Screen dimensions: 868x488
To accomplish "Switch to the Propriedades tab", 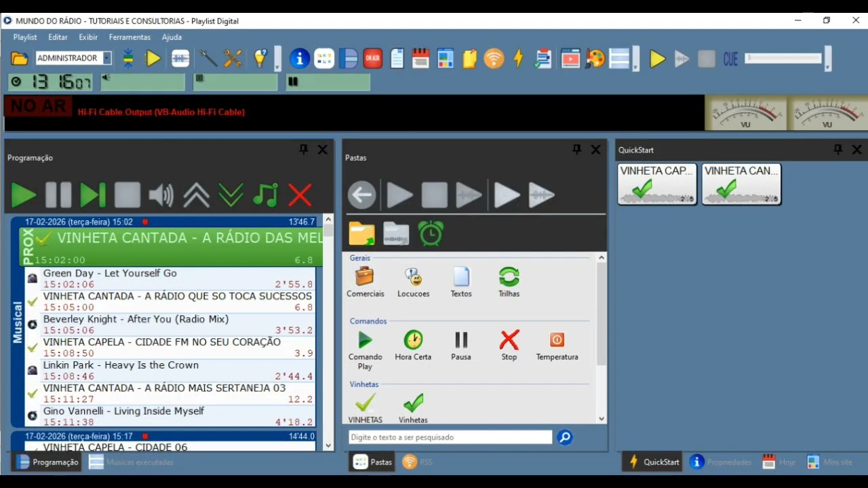I will coord(721,462).
